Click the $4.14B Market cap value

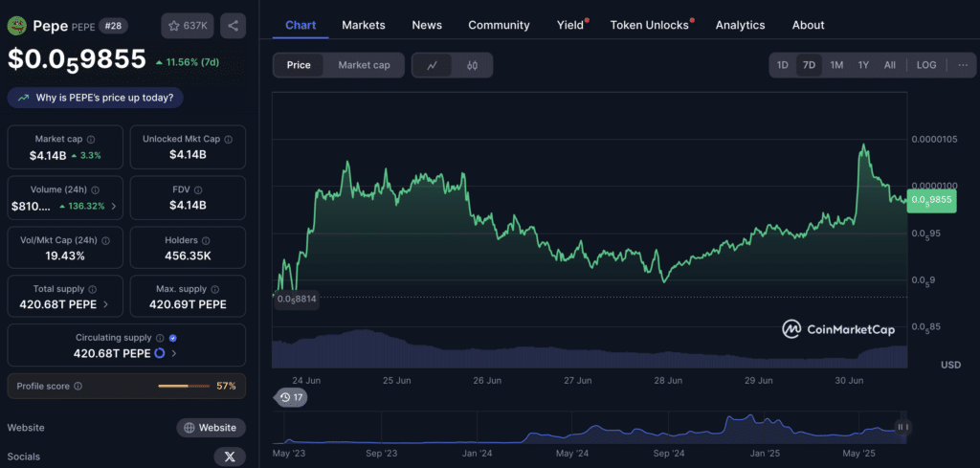click(x=48, y=156)
